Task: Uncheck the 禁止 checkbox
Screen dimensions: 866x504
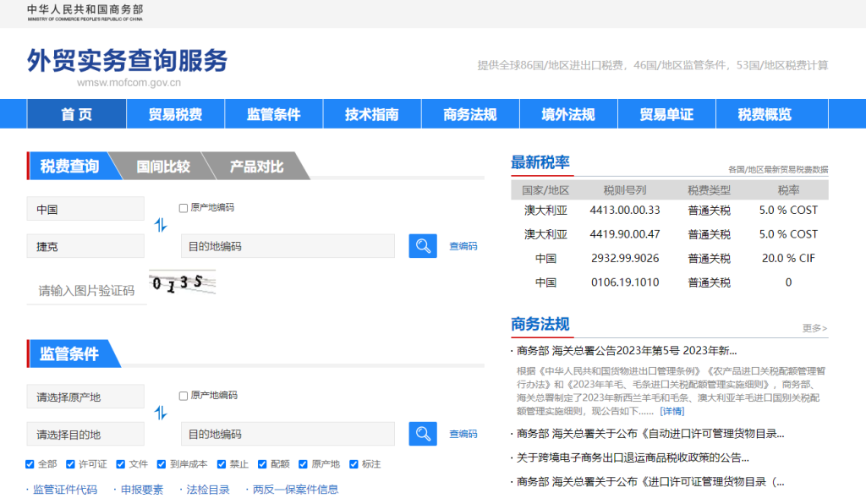Action: coord(222,464)
